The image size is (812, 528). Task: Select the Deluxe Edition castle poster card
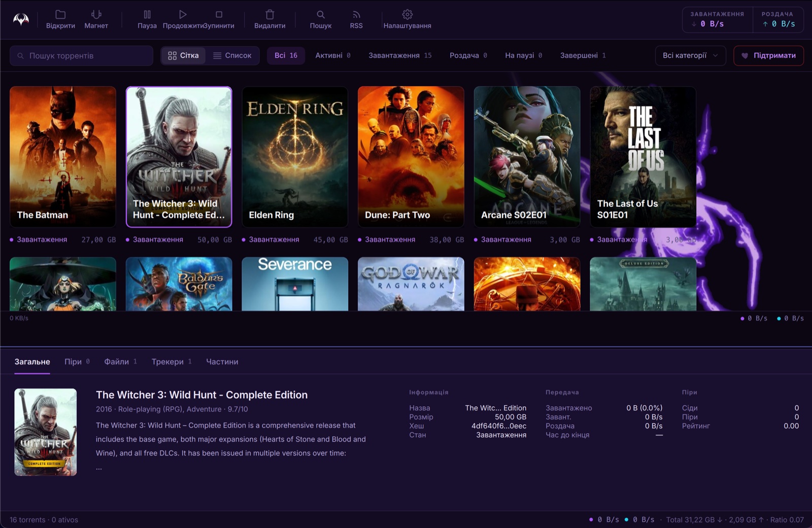click(x=643, y=284)
